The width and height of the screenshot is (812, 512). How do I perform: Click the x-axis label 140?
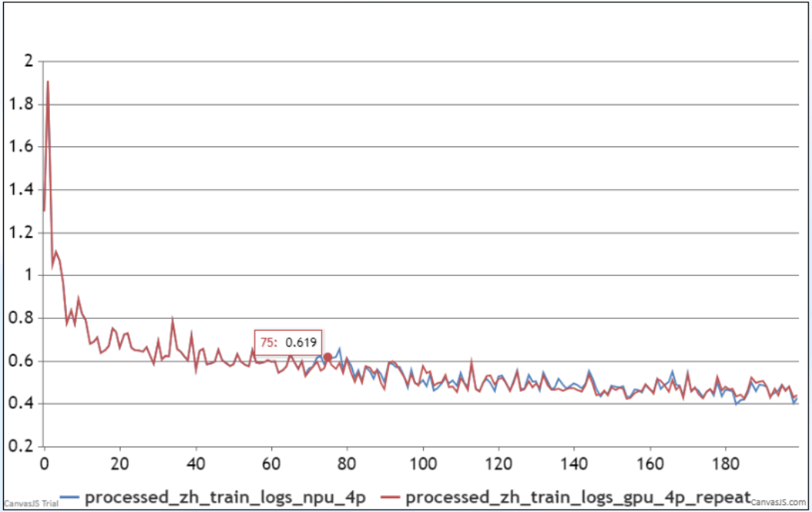(574, 464)
